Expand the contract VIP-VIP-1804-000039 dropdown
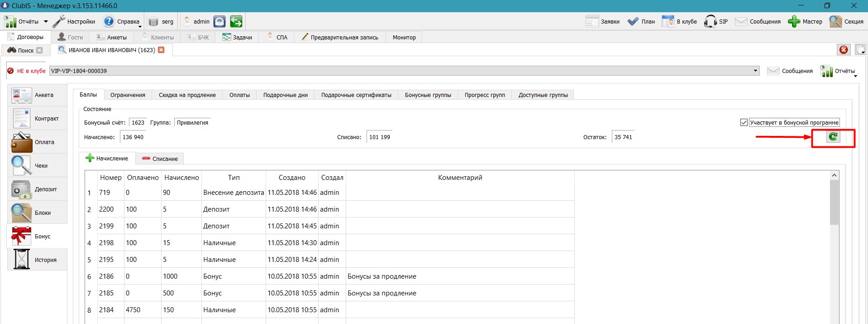 [755, 71]
